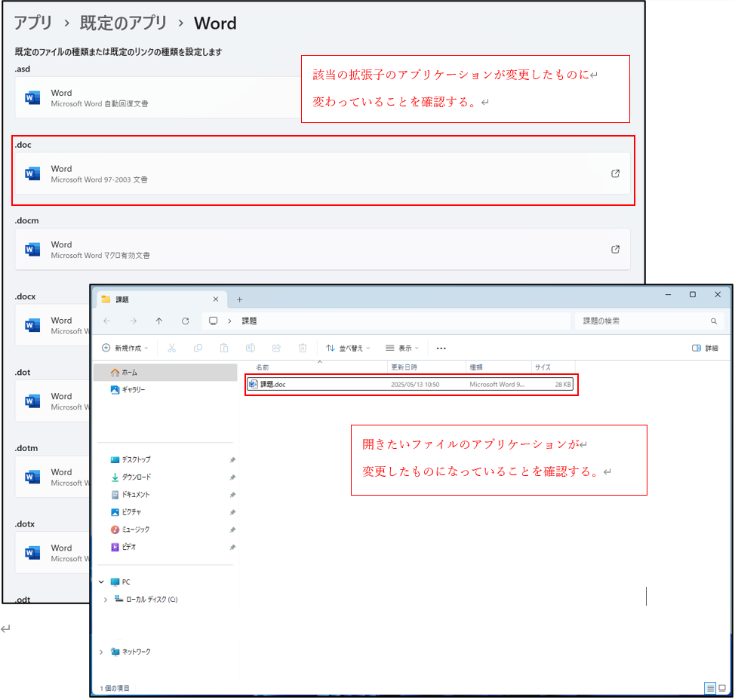Click the search magnifier icon in Explorer
The image size is (735, 700).
[x=713, y=321]
